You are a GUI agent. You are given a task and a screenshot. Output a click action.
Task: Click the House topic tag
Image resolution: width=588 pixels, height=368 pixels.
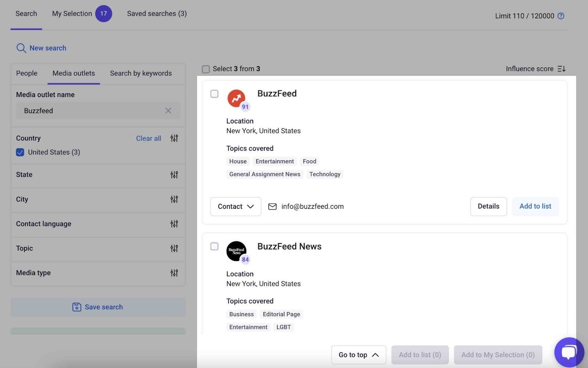coord(238,161)
